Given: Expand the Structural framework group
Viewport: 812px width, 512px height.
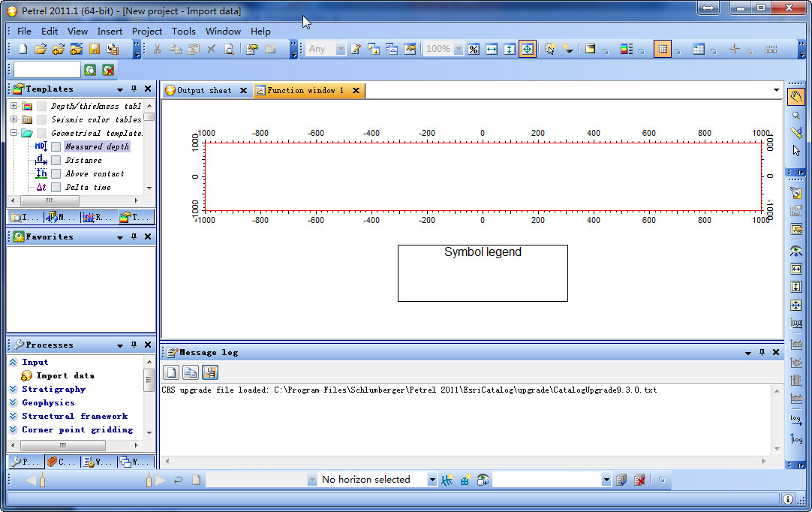Looking at the screenshot, I should pos(14,416).
